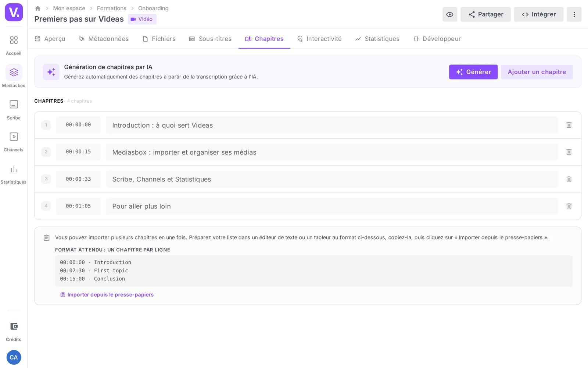Switch to the Aperçu tab
588x368 pixels.
[50, 39]
